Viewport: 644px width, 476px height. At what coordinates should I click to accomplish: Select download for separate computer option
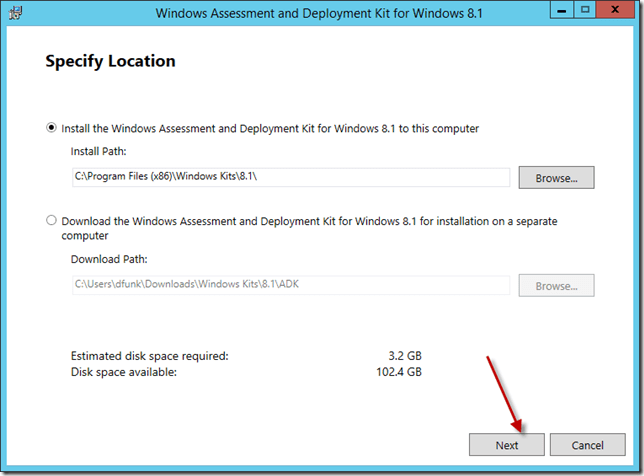(x=51, y=221)
